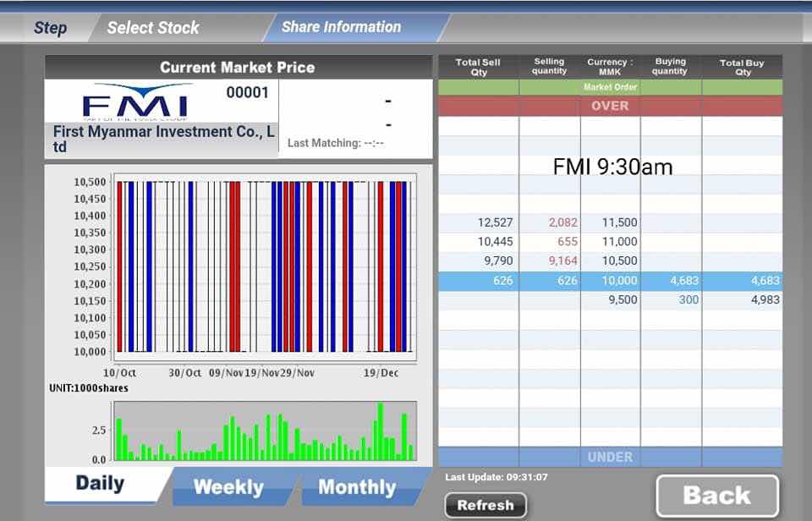Click the UNDER row in order book
Image resolution: width=812 pixels, height=521 pixels.
pyautogui.click(x=610, y=457)
